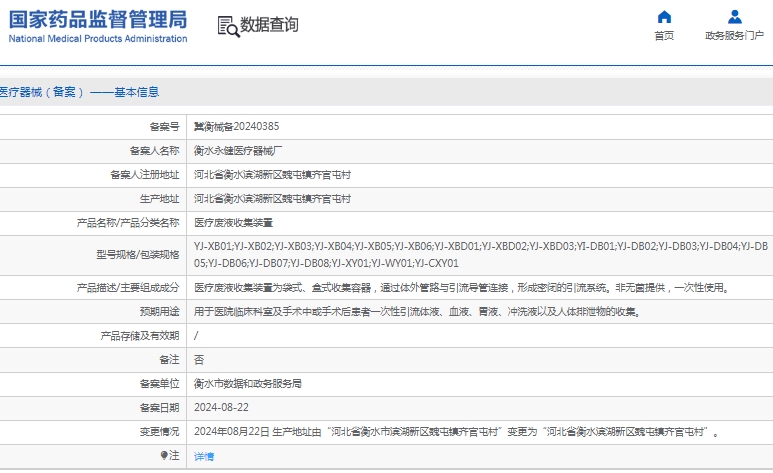Click the 预期用途 usage text
The height and width of the screenshot is (473, 773).
418,312
